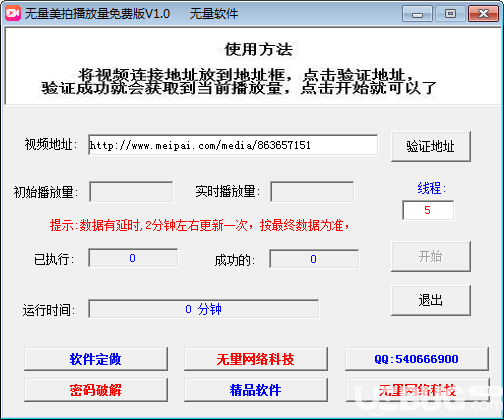504x420 pixels.
Task: Click the 验证地址 button
Action: pyautogui.click(x=431, y=147)
